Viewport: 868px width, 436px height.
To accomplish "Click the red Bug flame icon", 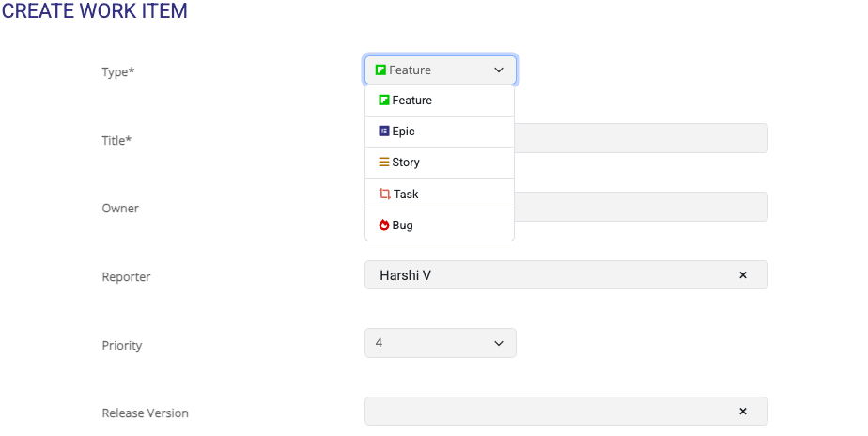I will (383, 226).
